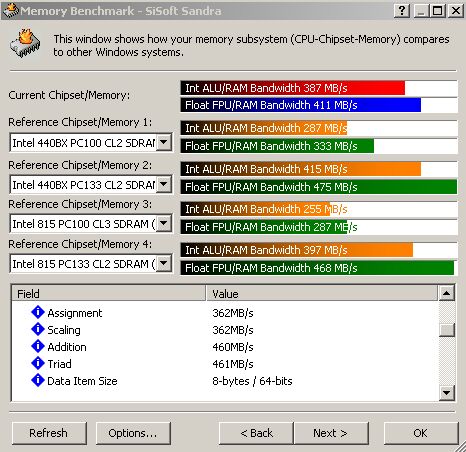
Task: Click the Int ALU/RAM 255 MB/s bar
Action: pos(255,209)
